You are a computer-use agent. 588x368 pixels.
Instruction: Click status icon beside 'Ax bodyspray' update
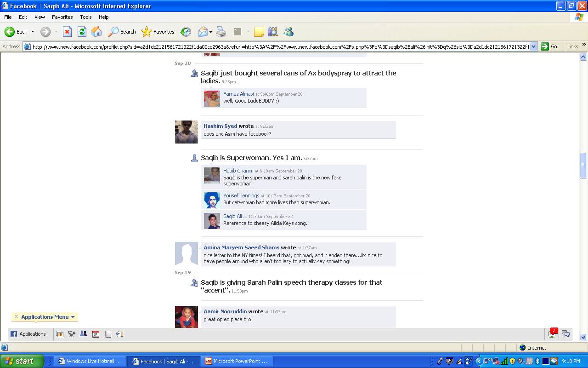194,74
